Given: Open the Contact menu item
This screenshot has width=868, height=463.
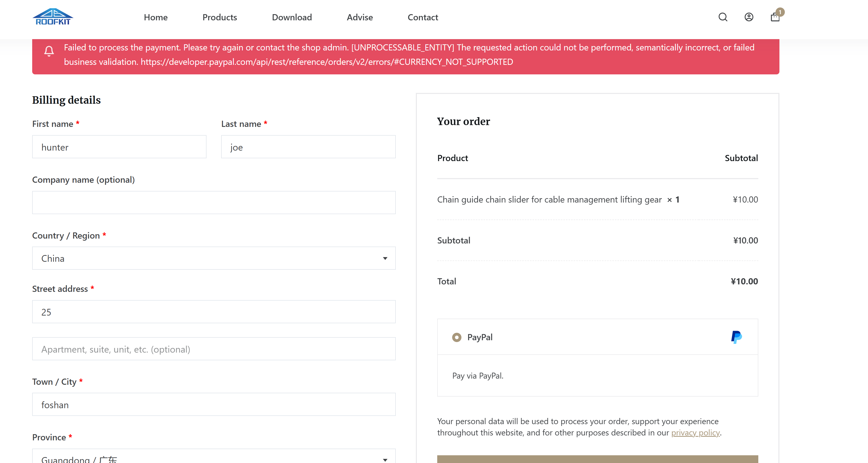Looking at the screenshot, I should click(423, 17).
